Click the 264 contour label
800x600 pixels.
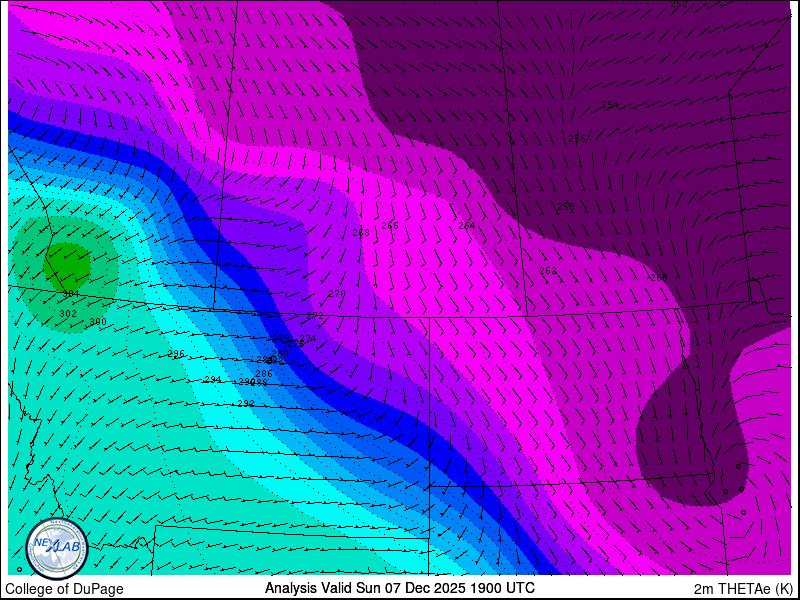point(466,226)
